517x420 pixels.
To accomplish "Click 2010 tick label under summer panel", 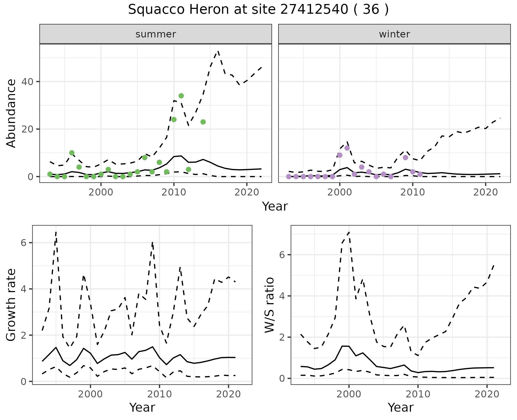I will (174, 192).
